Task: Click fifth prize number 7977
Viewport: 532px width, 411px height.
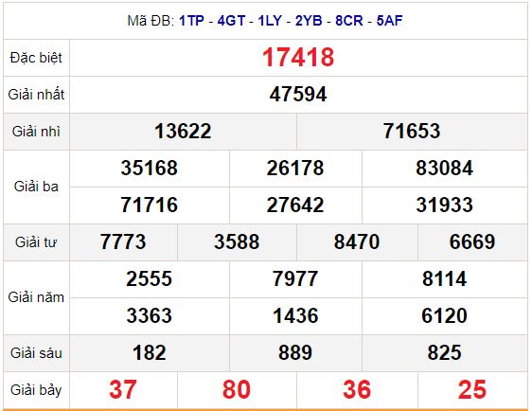Action: tap(295, 279)
